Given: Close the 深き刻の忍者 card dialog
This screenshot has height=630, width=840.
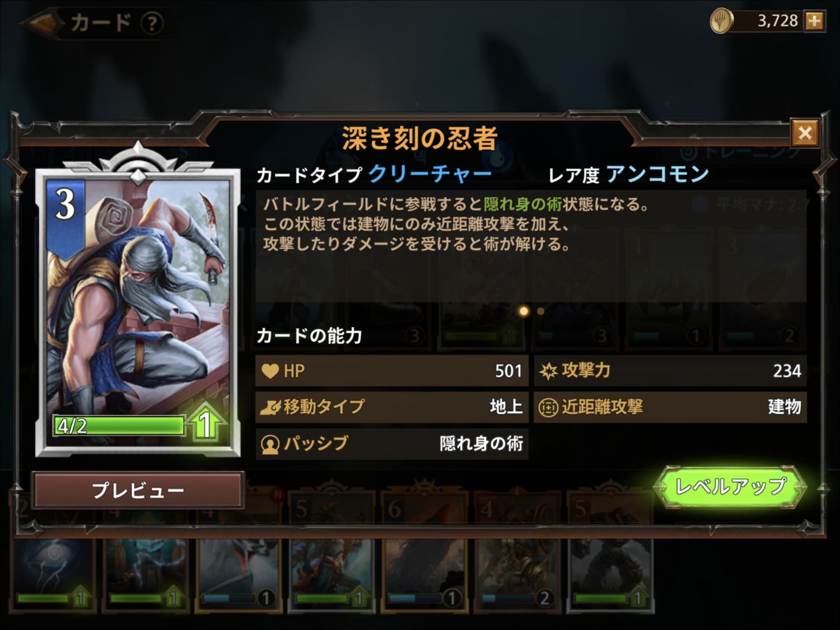Looking at the screenshot, I should (805, 133).
